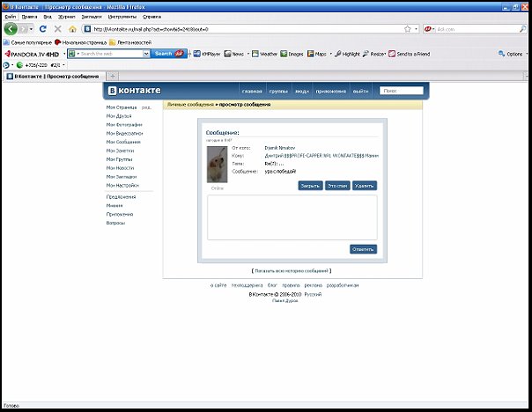Bookmark page with the star icon
The image size is (532, 412).
tap(406, 29)
